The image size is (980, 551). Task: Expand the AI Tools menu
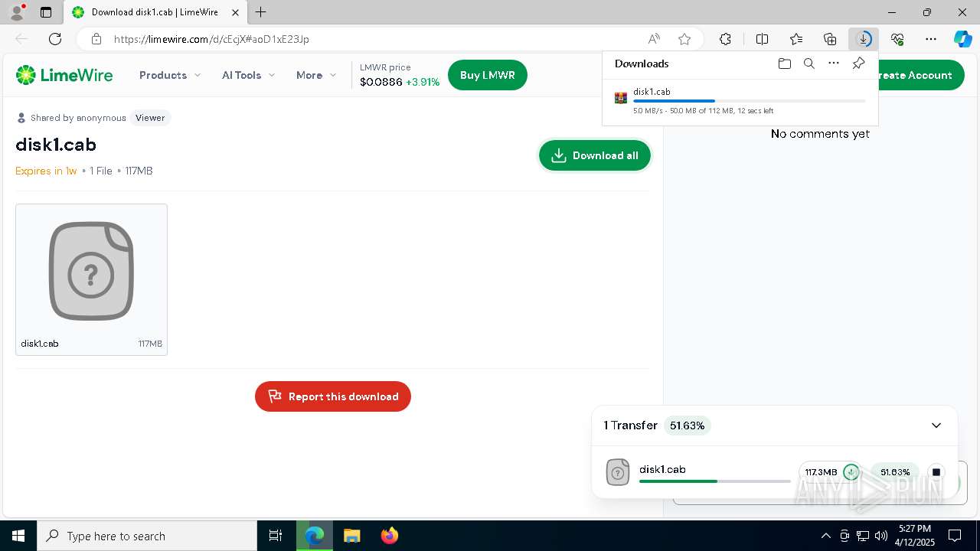pos(249,75)
